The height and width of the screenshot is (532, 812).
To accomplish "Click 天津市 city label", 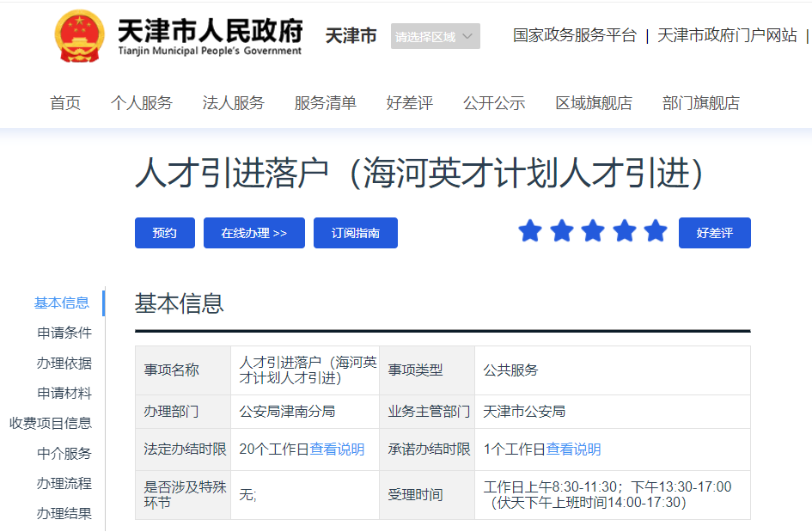I will click(351, 36).
